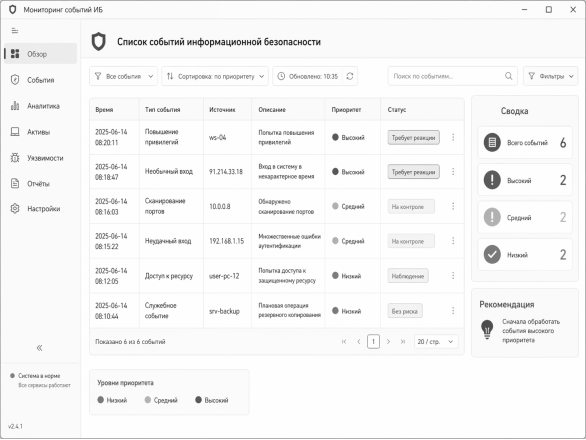Sort by the Источник column header
This screenshot has width=586, height=440.
click(x=222, y=110)
